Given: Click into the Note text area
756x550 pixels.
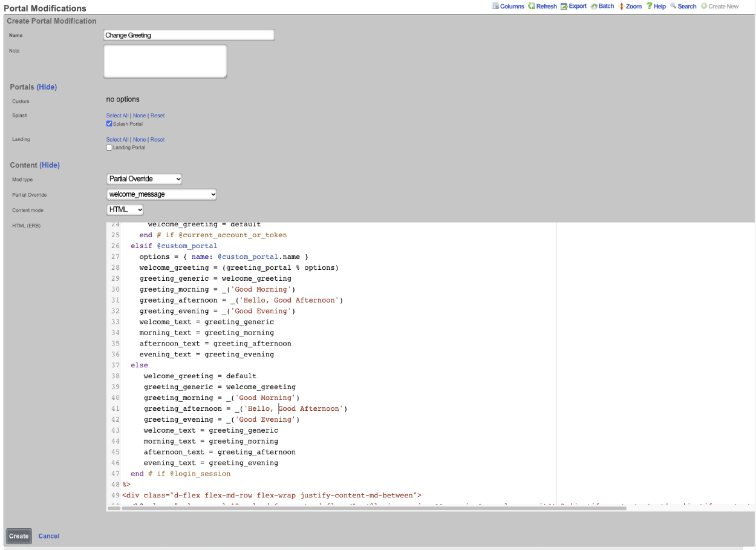Looking at the screenshot, I should [165, 61].
